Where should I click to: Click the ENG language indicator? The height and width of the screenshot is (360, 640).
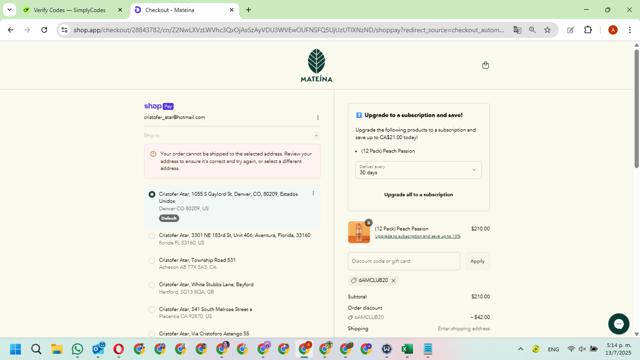(x=553, y=349)
